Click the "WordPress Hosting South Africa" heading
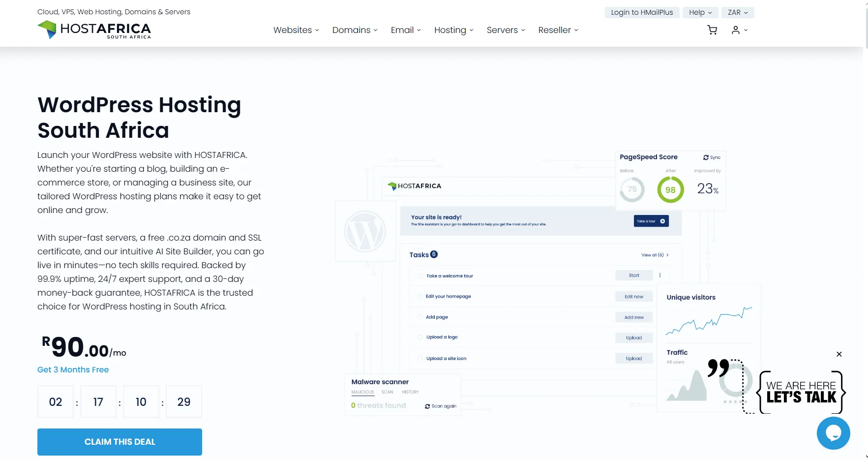Image resolution: width=868 pixels, height=459 pixels. pos(139,118)
